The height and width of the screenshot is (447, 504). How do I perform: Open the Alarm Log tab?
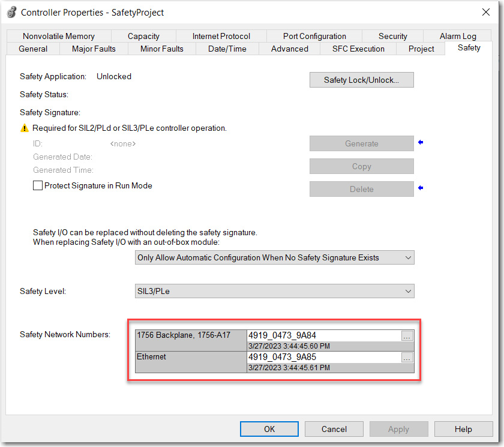(x=458, y=36)
